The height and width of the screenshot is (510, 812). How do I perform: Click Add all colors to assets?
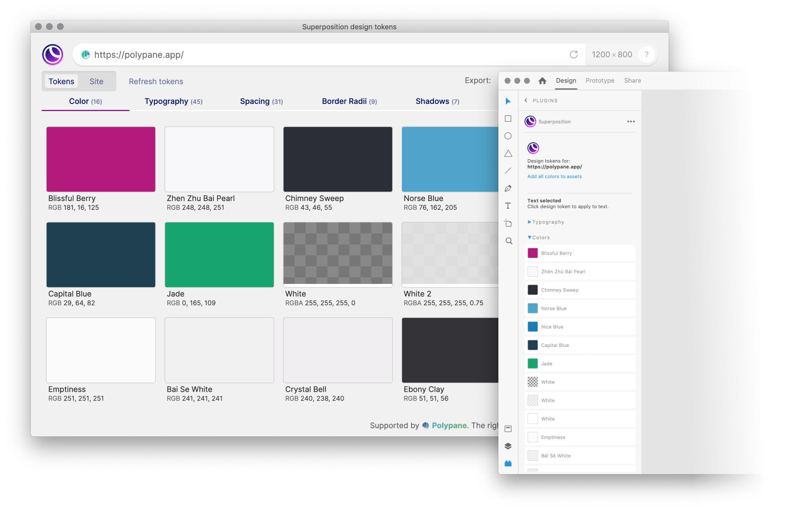click(x=554, y=176)
